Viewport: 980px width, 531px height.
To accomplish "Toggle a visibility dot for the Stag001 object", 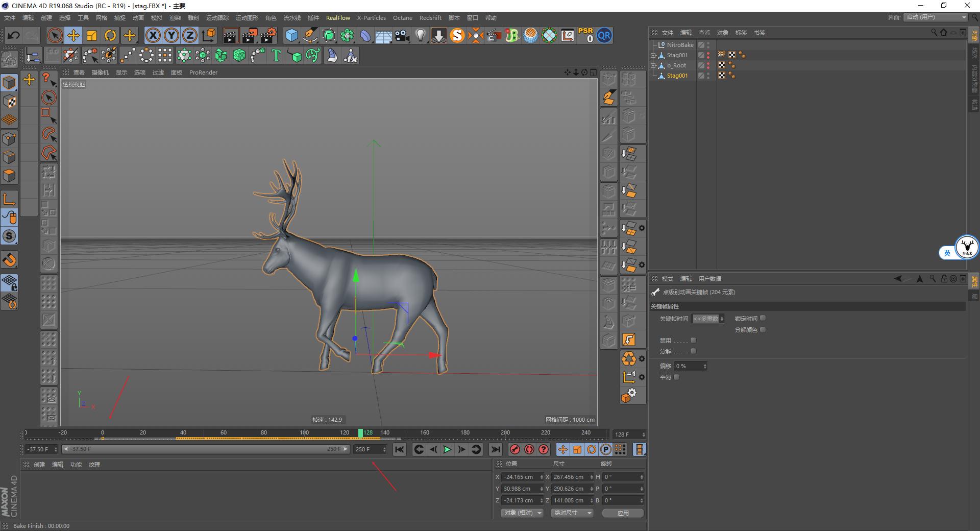I will 708,54.
